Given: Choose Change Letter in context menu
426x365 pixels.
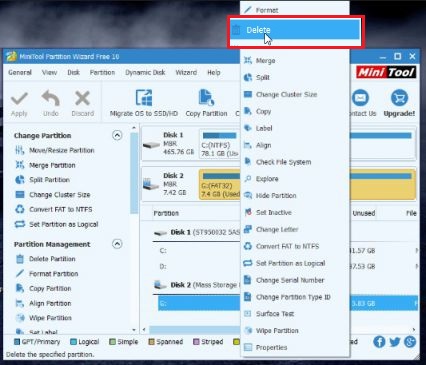Looking at the screenshot, I should coord(295,229).
